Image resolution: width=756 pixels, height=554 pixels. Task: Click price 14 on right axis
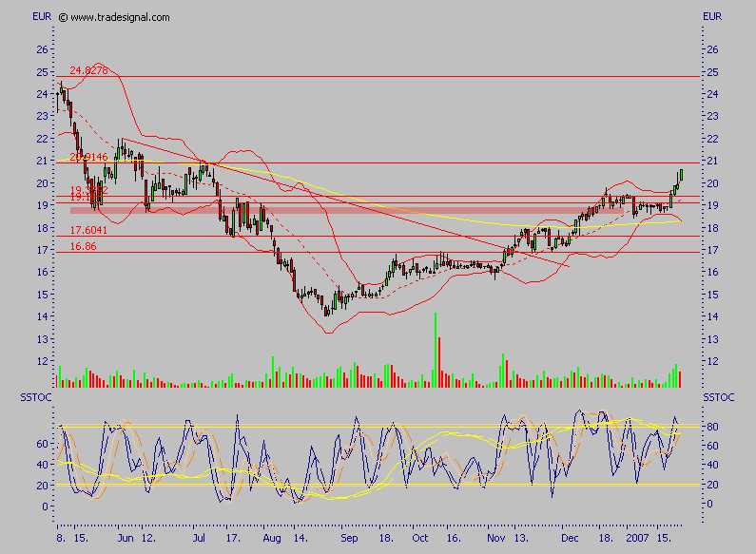[712, 317]
